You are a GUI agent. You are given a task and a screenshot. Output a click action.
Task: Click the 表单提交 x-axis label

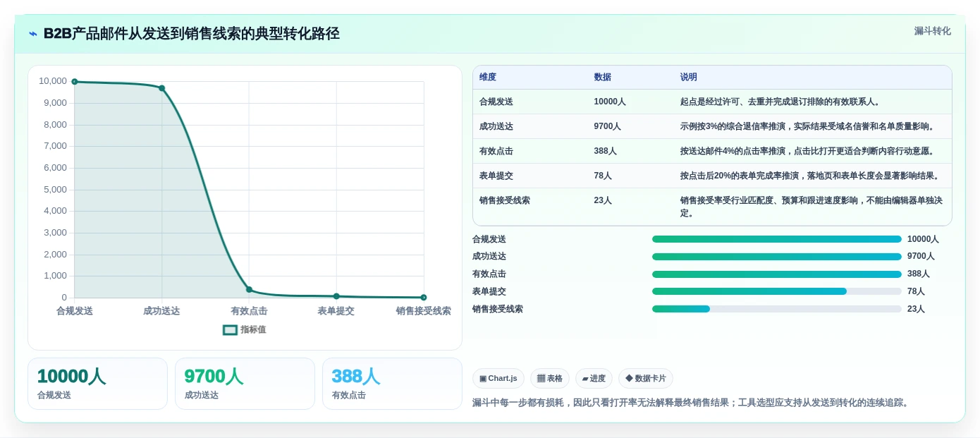click(336, 311)
